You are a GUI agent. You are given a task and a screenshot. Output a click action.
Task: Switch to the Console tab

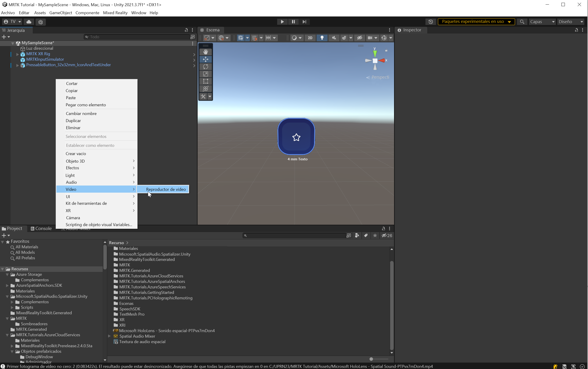pyautogui.click(x=43, y=228)
